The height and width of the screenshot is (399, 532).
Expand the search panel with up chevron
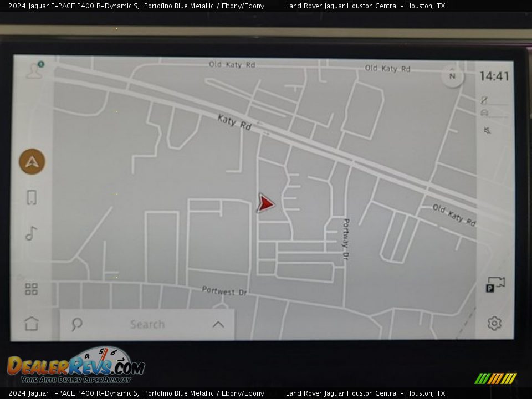click(x=218, y=325)
